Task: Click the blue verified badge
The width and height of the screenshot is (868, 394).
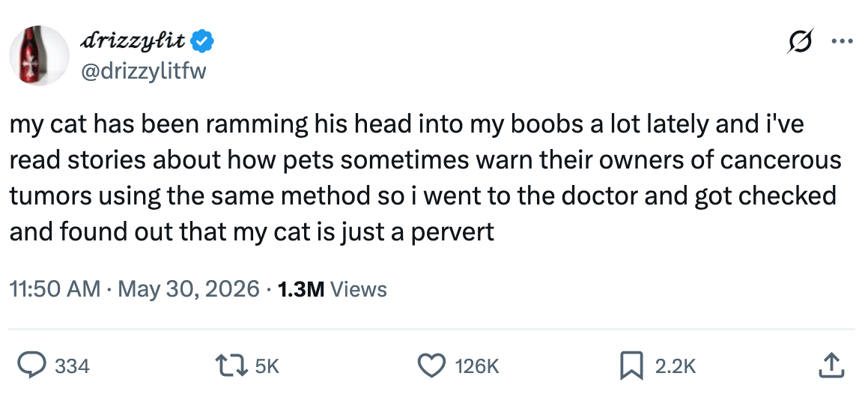Action: point(203,41)
